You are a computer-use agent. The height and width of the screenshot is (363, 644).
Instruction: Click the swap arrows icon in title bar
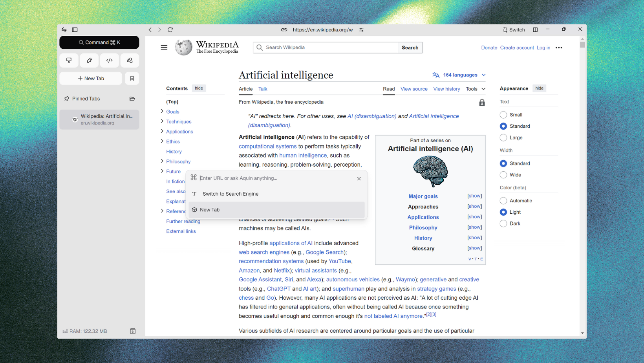(x=64, y=30)
